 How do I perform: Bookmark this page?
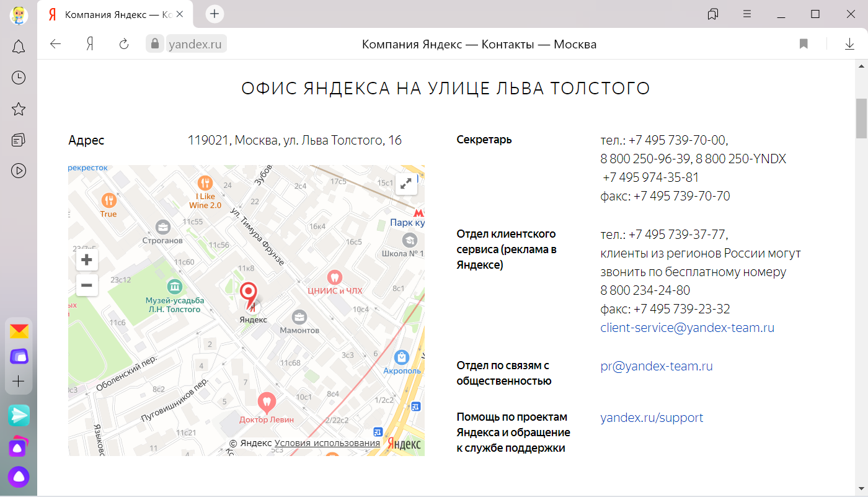point(804,44)
